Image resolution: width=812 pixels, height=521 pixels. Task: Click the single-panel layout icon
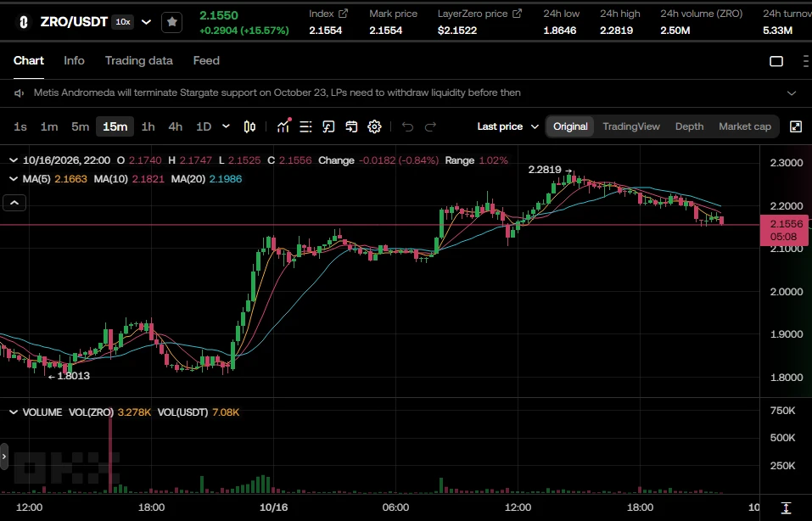776,61
